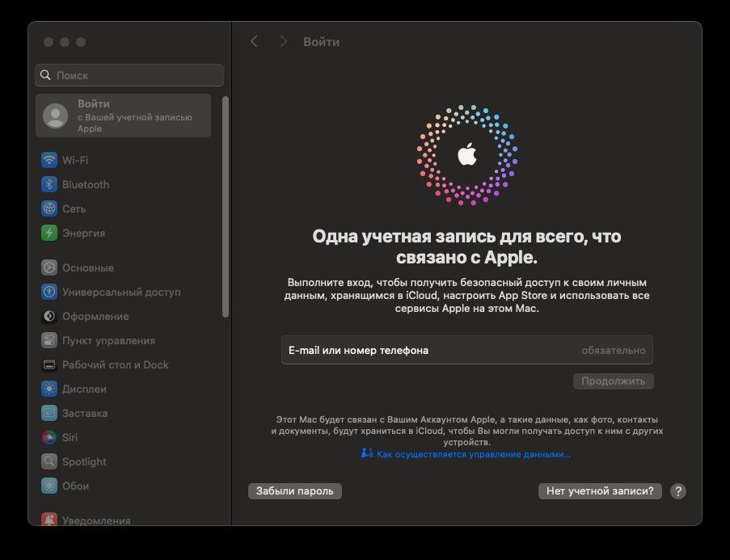Select Войти Apple account row

coord(124,116)
